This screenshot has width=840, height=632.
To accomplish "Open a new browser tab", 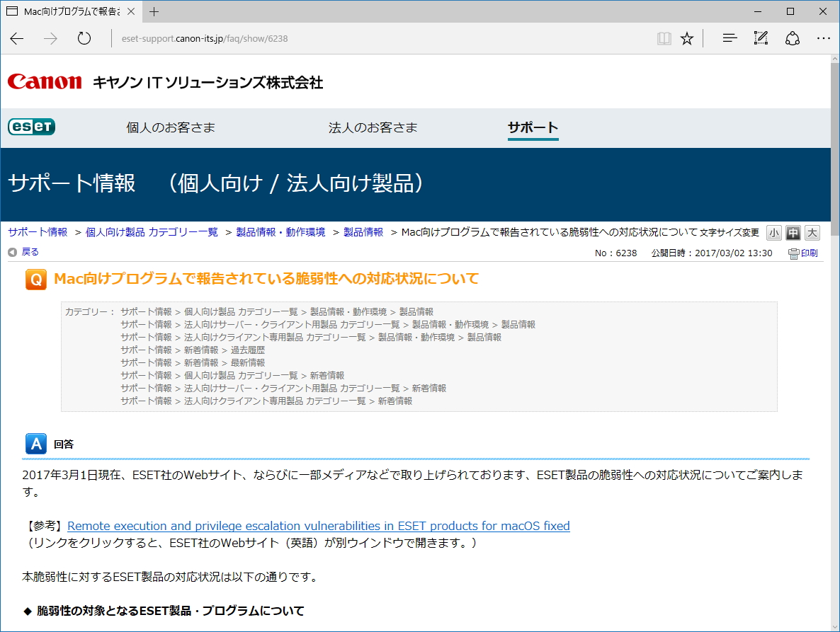I will (154, 12).
